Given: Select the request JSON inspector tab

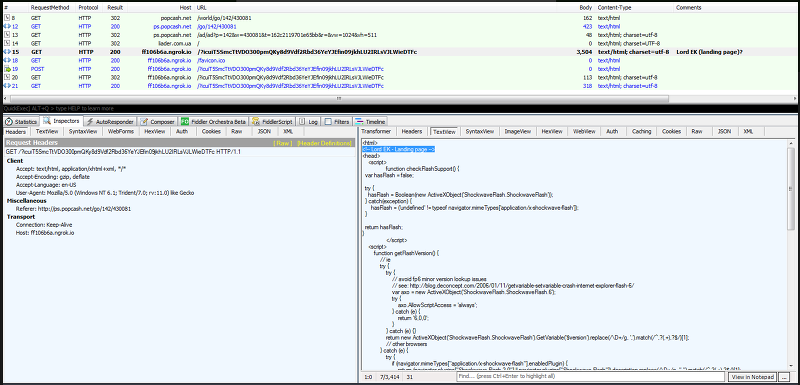Looking at the screenshot, I should click(264, 132).
